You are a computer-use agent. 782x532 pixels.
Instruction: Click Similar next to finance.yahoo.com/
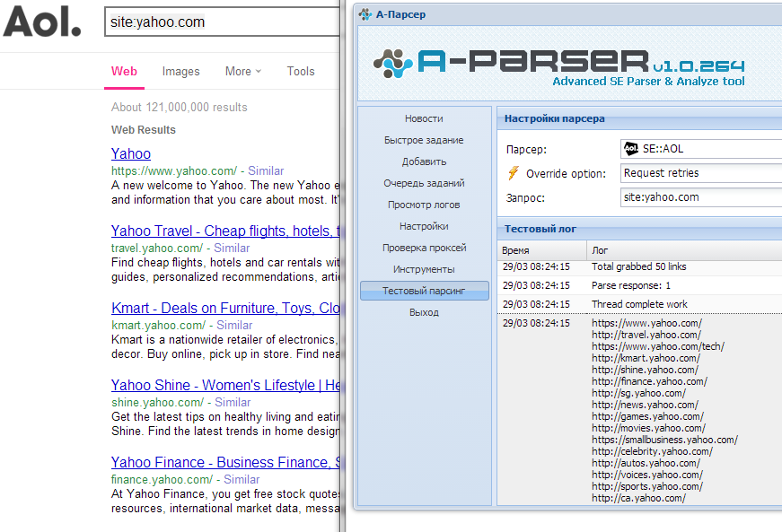tap(242, 480)
